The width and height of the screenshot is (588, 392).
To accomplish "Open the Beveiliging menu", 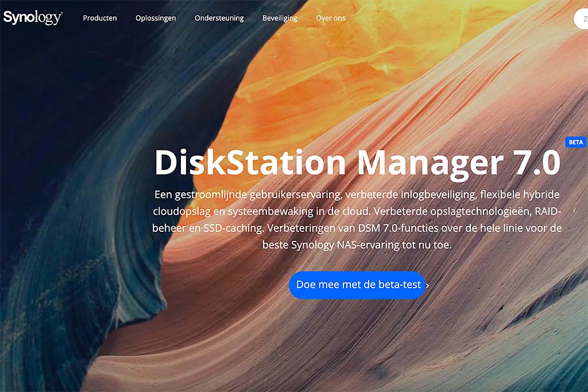I will 280,18.
